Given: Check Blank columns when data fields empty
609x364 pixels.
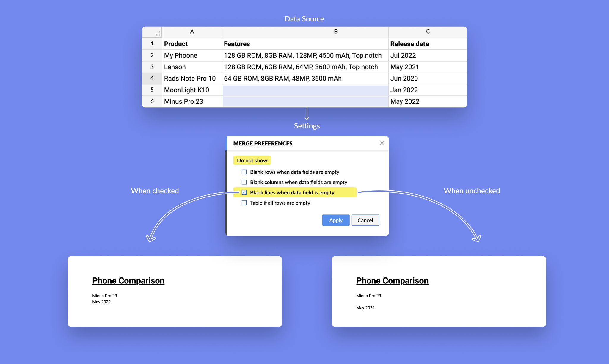Looking at the screenshot, I should 244,182.
